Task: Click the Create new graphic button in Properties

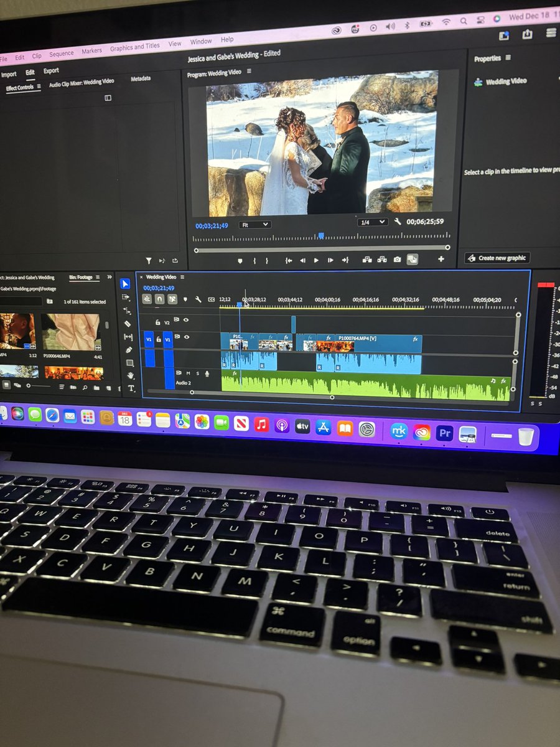Action: [497, 257]
